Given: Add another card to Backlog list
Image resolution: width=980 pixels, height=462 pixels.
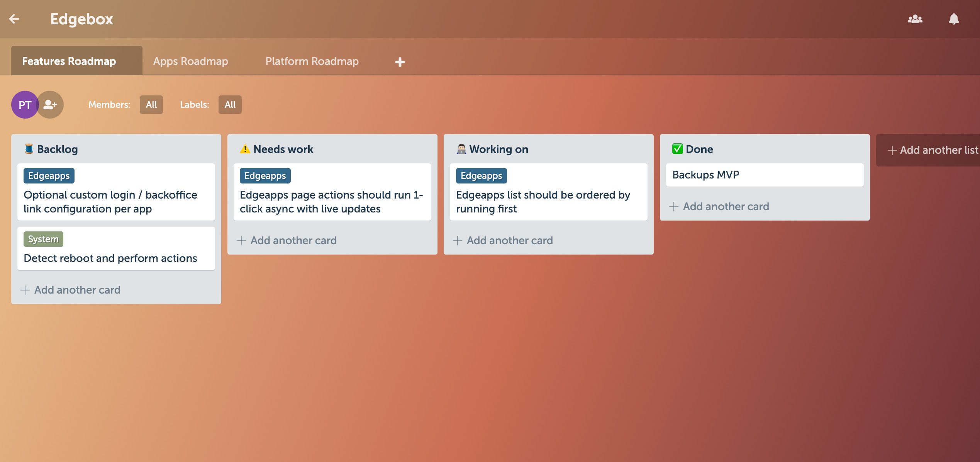Looking at the screenshot, I should tap(70, 289).
